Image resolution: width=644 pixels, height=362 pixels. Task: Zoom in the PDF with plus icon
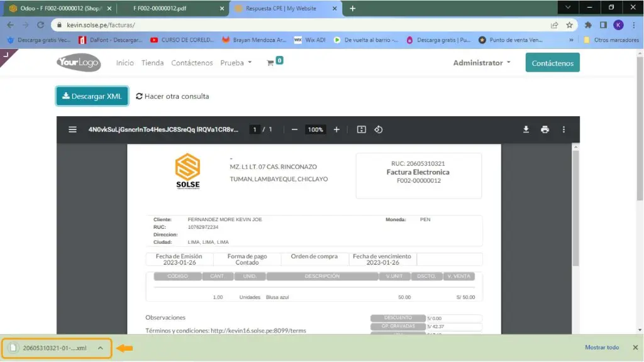(336, 129)
